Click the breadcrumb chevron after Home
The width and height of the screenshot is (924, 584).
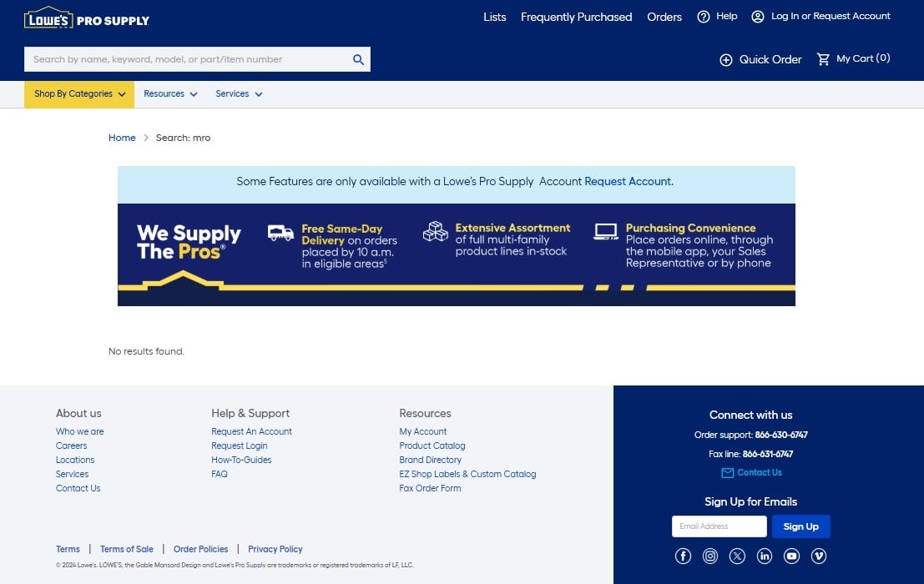pos(145,138)
